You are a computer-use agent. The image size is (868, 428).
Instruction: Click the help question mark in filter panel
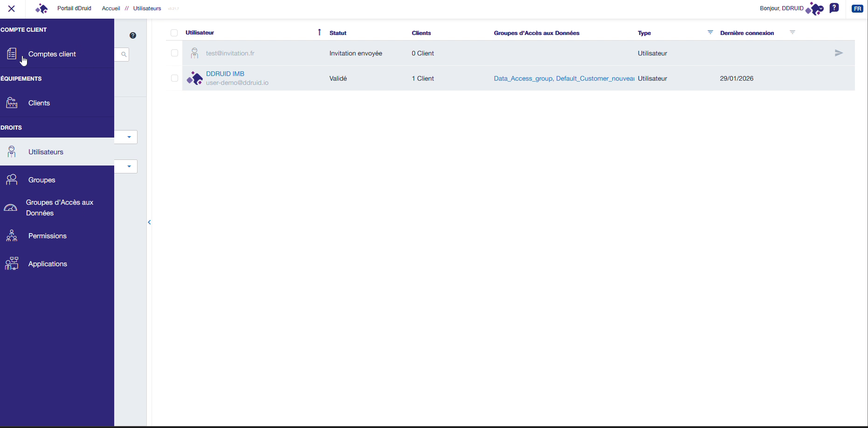(133, 35)
